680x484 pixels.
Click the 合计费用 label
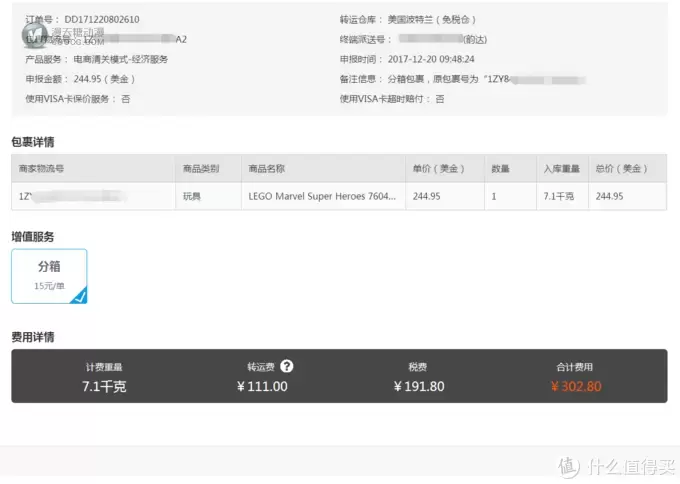point(575,367)
